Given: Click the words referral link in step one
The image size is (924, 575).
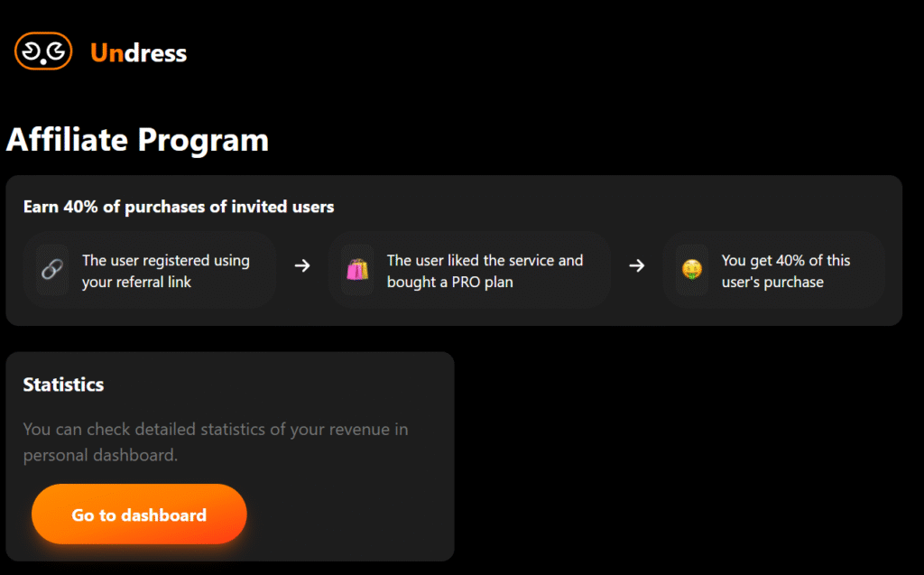Looking at the screenshot, I should [154, 282].
